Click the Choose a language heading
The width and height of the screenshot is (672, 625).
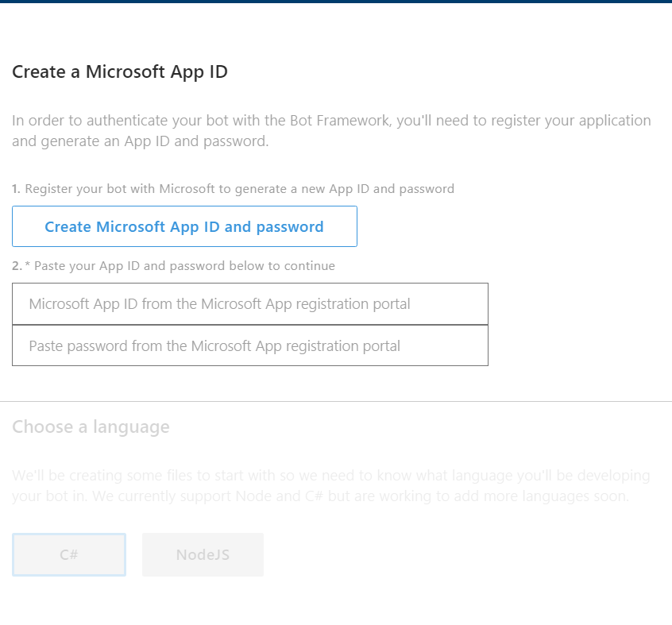coord(91,427)
